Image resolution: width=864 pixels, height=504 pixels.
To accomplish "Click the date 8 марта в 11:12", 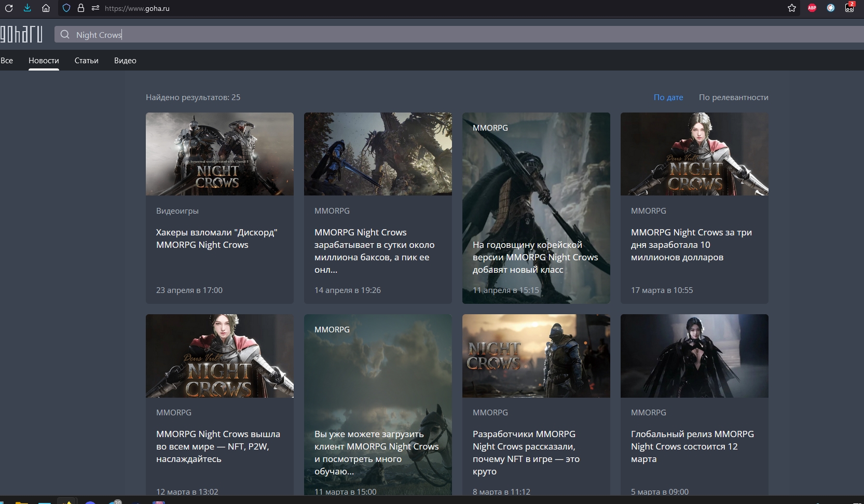I will click(502, 492).
